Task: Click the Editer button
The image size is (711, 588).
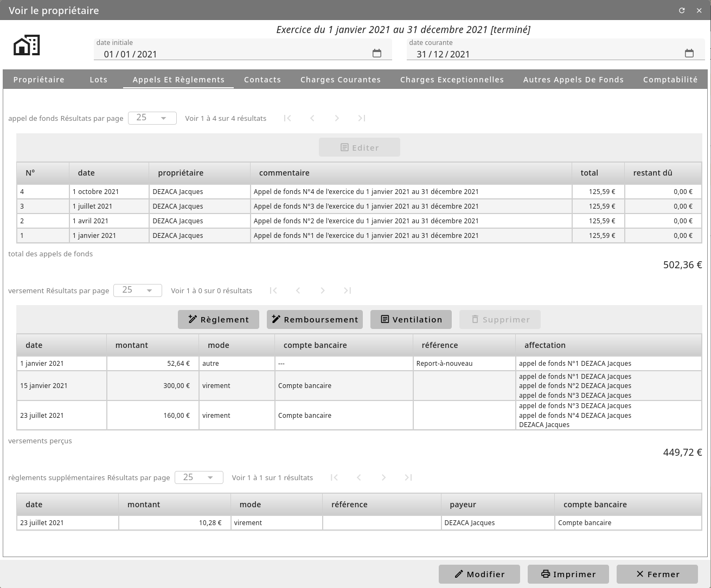Action: click(x=360, y=147)
